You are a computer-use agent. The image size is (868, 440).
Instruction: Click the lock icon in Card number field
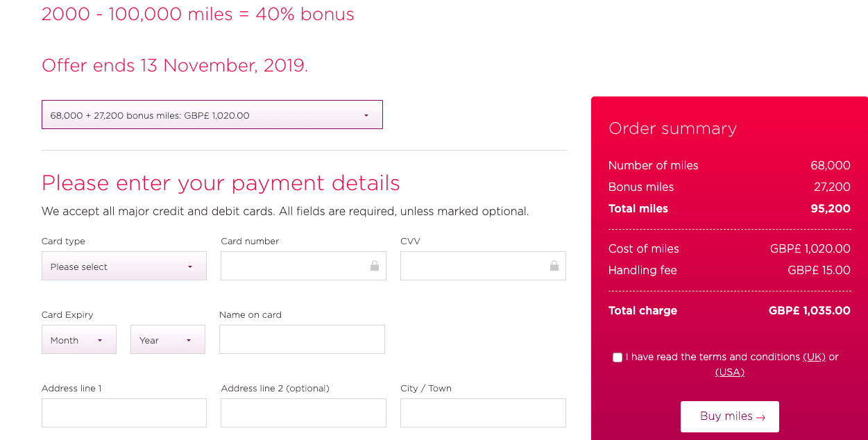375,266
